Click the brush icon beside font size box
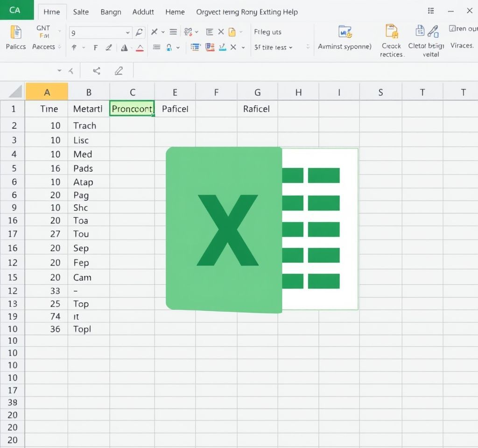This screenshot has height=448, width=478. point(139,32)
